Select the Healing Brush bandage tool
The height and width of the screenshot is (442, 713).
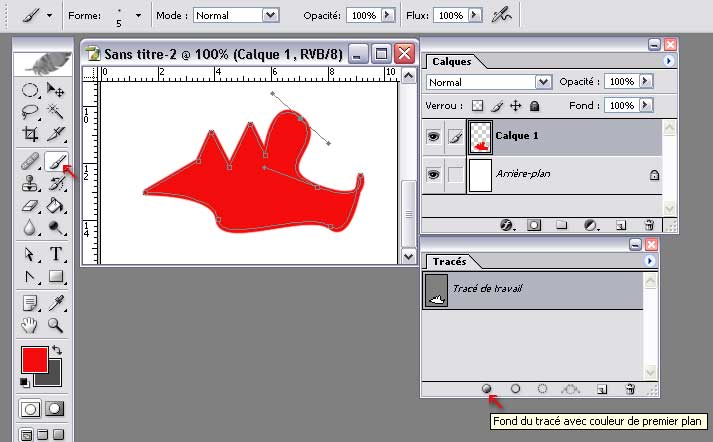click(30, 161)
